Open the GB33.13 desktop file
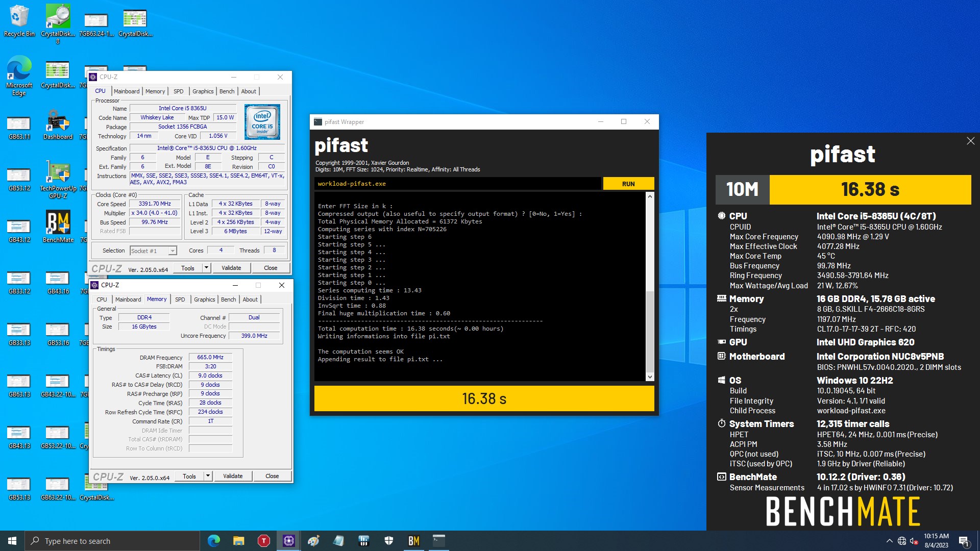The image size is (980, 551). coord(19,334)
